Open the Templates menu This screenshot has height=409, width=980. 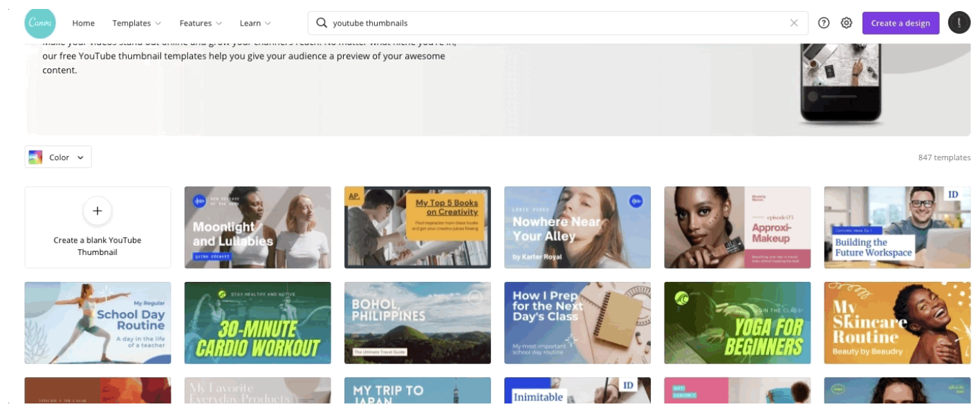pos(137,23)
